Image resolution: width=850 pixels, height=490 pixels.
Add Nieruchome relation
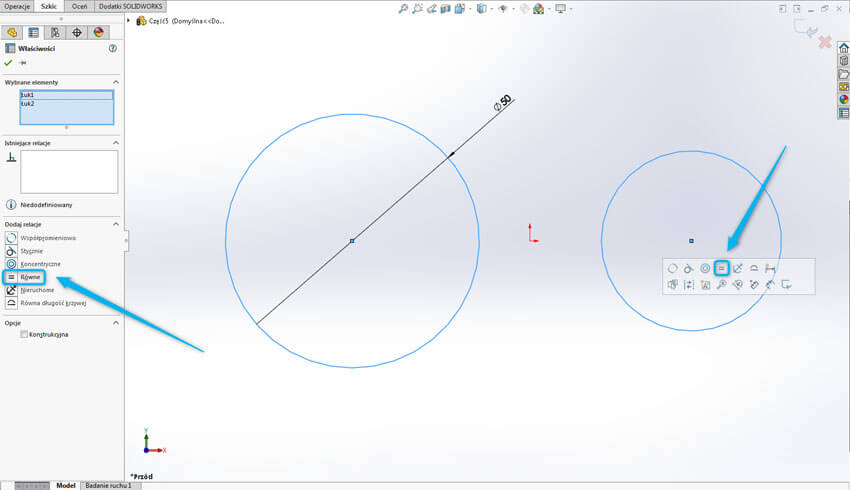click(30, 290)
